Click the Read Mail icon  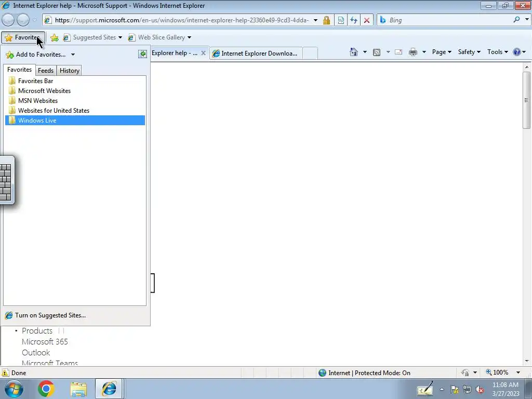click(x=398, y=52)
